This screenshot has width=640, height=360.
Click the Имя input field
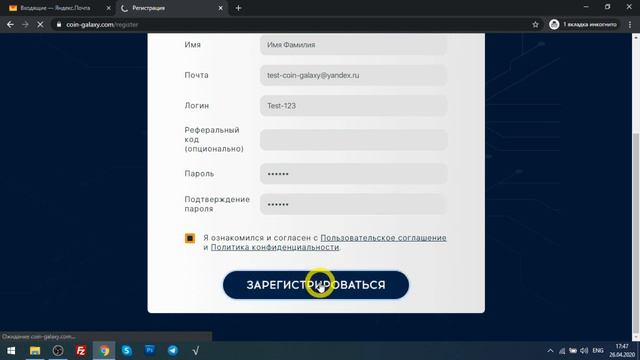(x=353, y=45)
